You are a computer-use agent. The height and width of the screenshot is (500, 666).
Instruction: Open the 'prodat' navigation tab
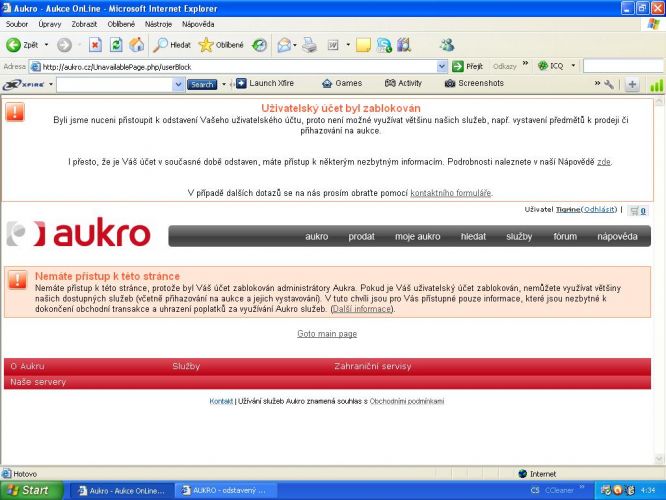[361, 237]
